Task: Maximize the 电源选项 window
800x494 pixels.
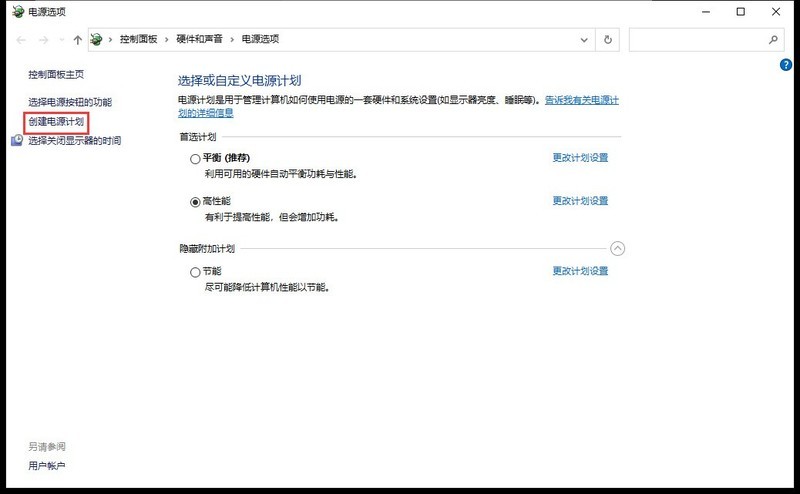Action: 741,12
